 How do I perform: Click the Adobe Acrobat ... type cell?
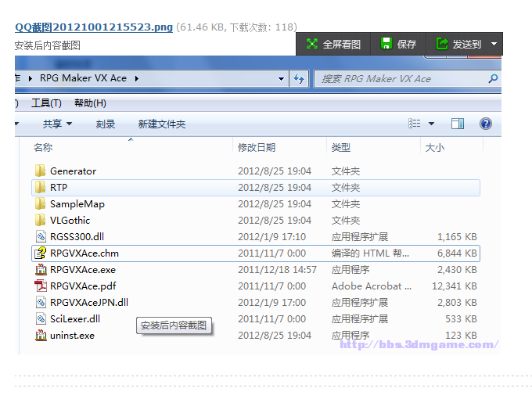pos(372,286)
